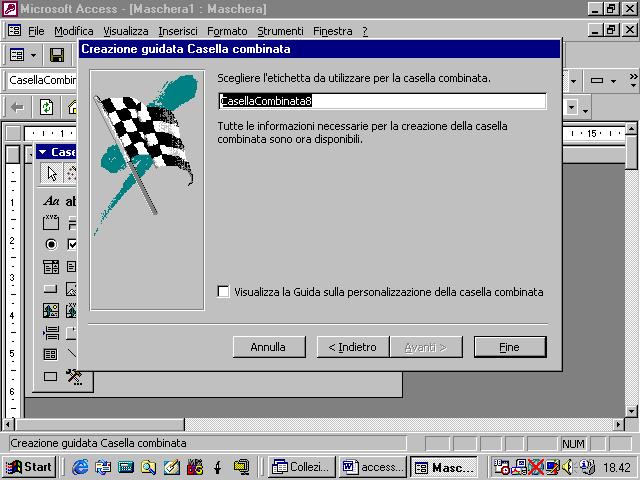Click horizontal scrollbar left arrow

point(8,425)
